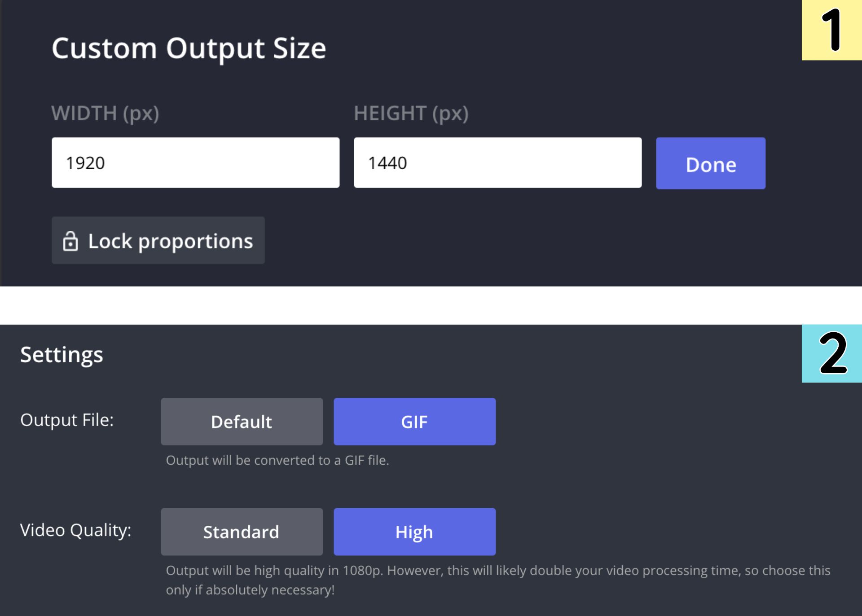Click the cyan number 2 badge

(x=831, y=353)
